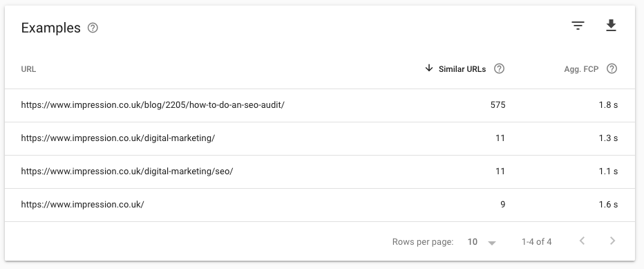Click the Examples heading
Image resolution: width=644 pixels, height=269 pixels.
51,28
